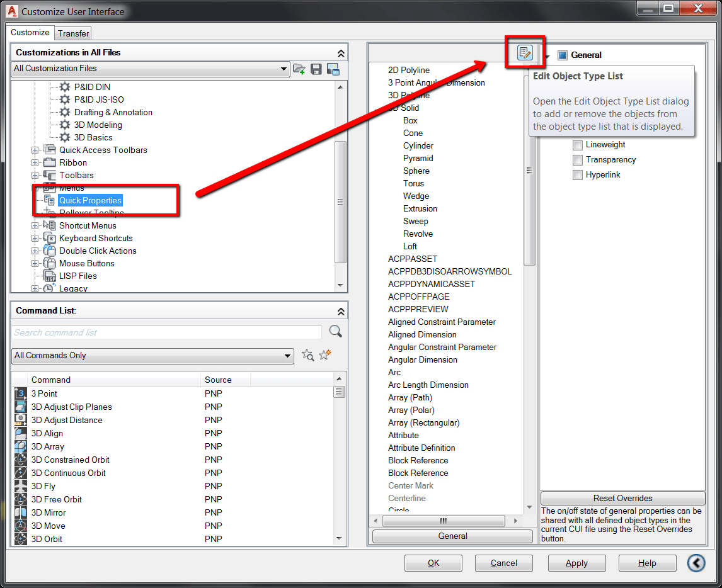Click the search magnifier beside command list field

click(x=335, y=332)
